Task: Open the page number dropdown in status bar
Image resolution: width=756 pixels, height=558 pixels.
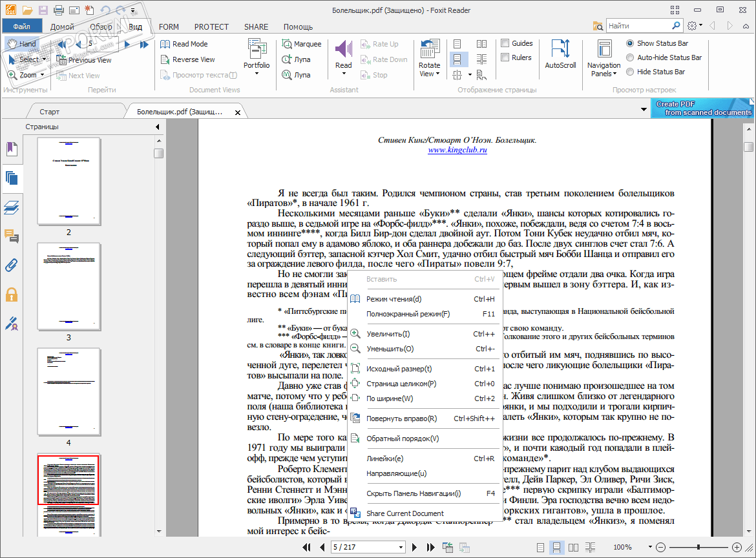Action: 401,548
